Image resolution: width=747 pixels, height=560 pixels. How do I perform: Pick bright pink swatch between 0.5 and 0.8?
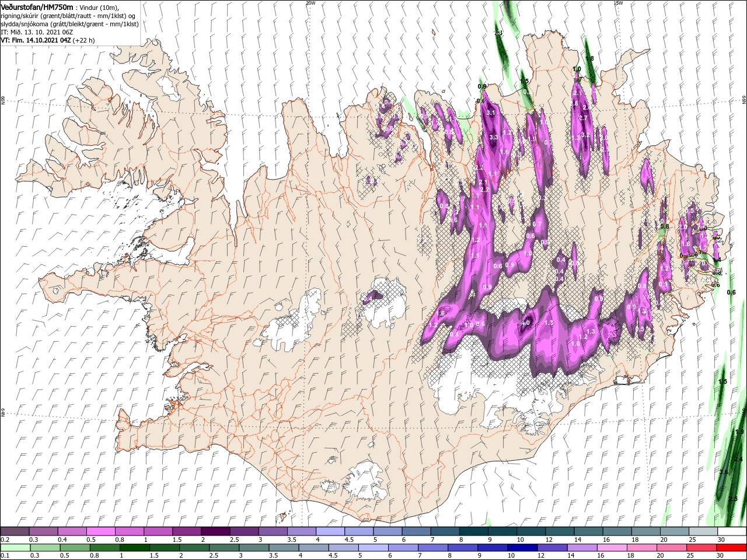tap(100, 531)
